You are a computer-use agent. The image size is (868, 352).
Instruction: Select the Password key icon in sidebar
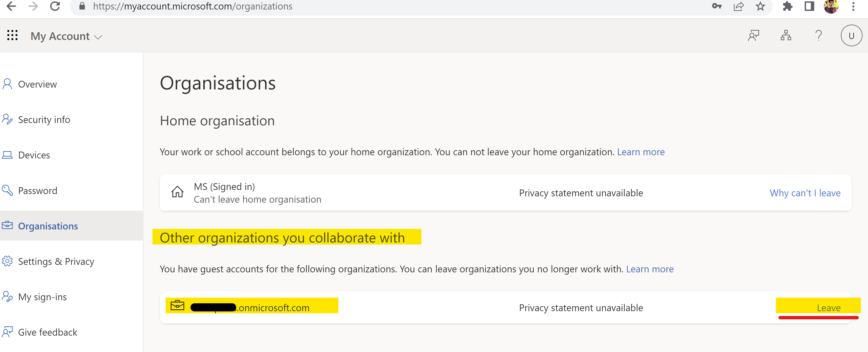pos(7,190)
